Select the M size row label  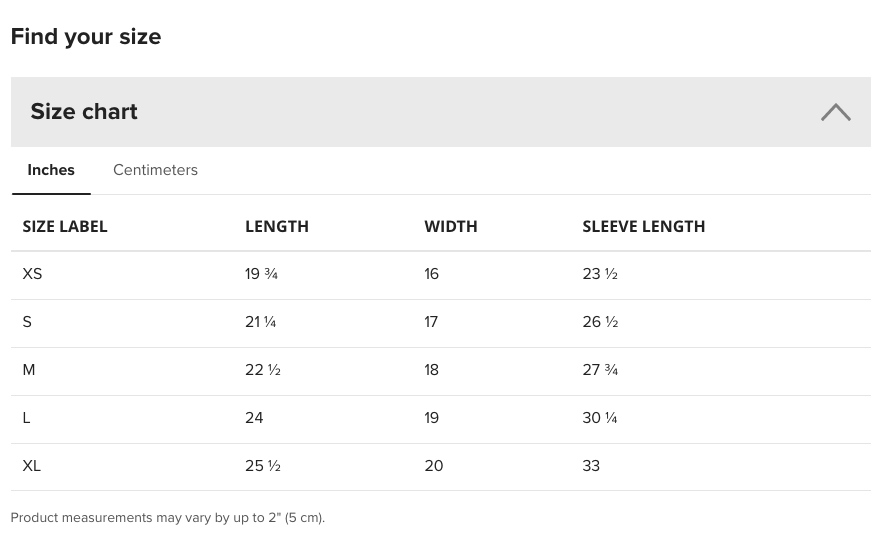(29, 370)
